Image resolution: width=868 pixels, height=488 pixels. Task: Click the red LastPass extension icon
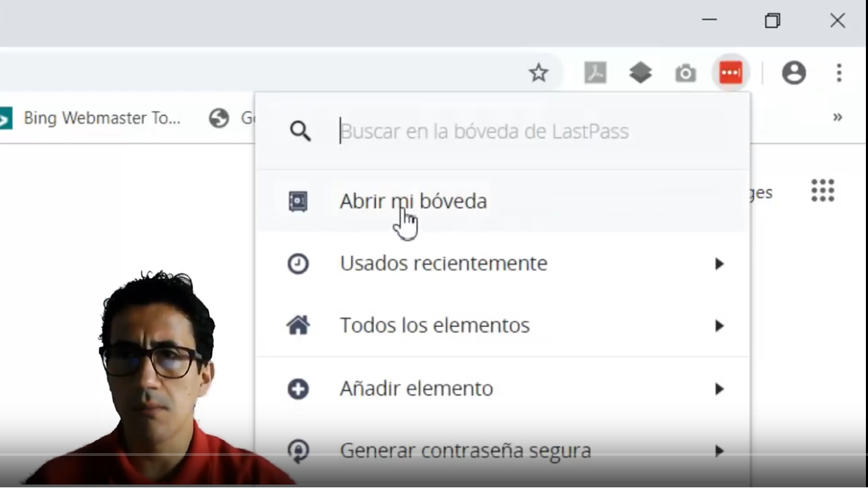pos(730,73)
